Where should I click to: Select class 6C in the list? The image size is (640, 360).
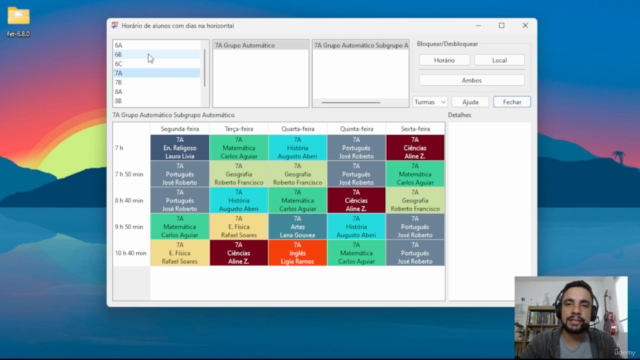point(157,64)
